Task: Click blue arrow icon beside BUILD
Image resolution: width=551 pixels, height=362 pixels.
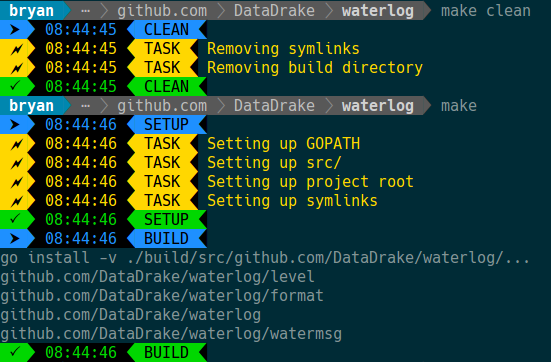Action: [x=15, y=239]
